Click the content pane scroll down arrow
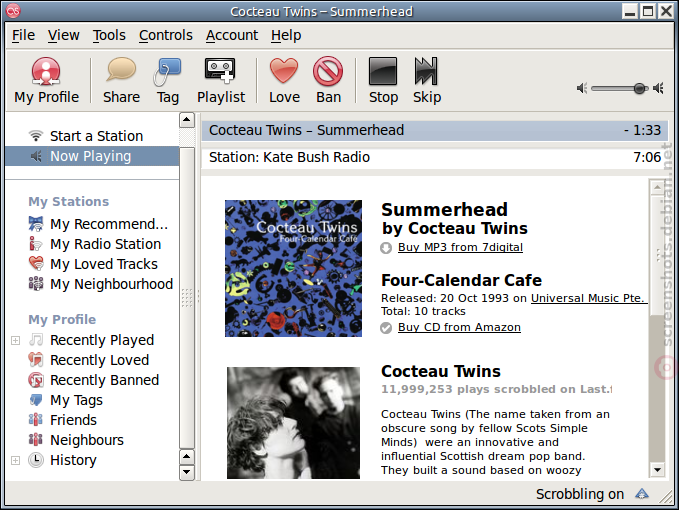Viewport: 679px width, 510px height. coord(657,470)
